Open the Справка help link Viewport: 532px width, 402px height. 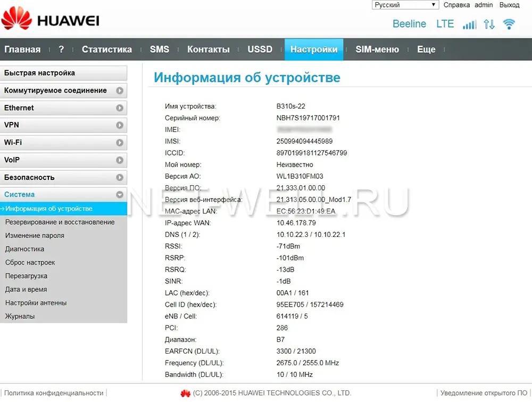click(x=456, y=5)
